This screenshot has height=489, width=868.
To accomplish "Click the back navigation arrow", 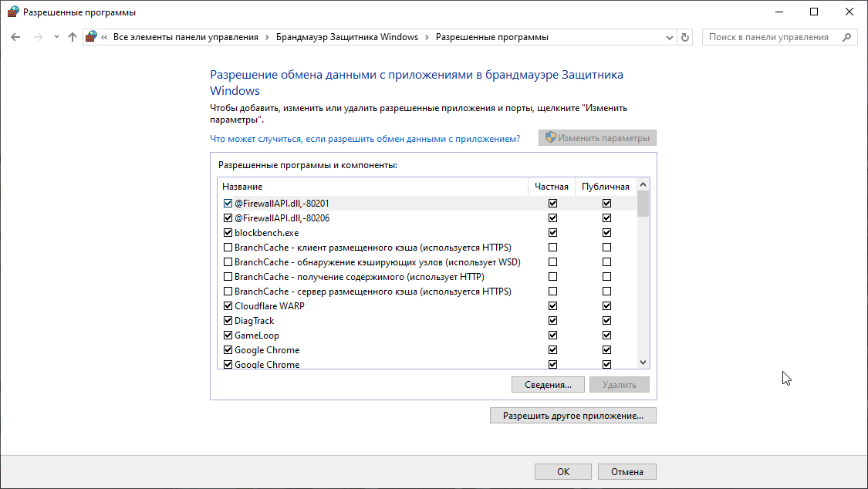I will click(15, 36).
